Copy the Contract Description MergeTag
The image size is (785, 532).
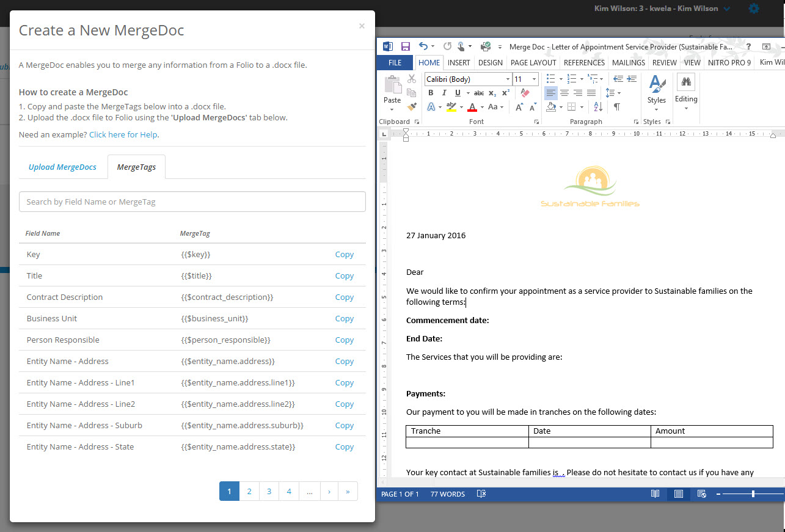coord(344,297)
